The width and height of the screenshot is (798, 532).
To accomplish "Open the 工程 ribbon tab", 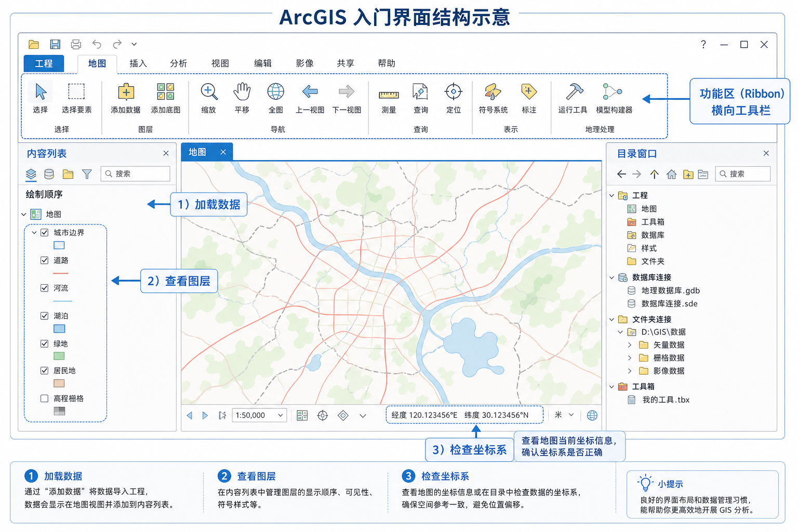I will (x=44, y=63).
